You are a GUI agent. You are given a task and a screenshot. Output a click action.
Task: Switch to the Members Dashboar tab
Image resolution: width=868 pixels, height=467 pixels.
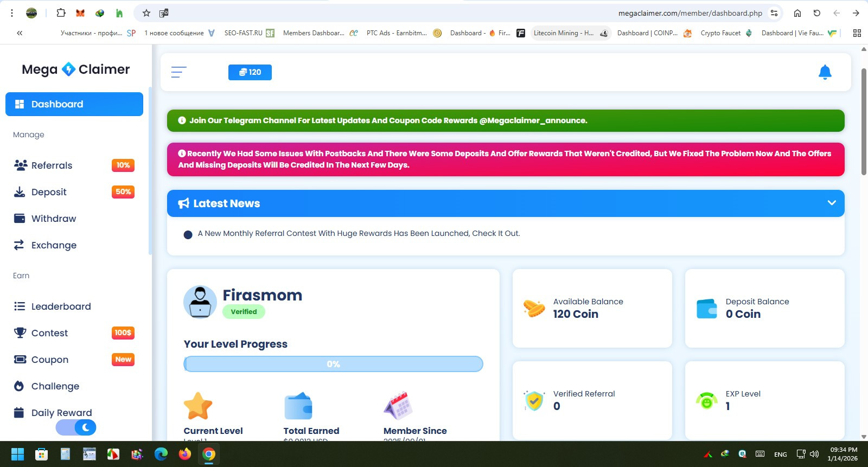click(320, 33)
